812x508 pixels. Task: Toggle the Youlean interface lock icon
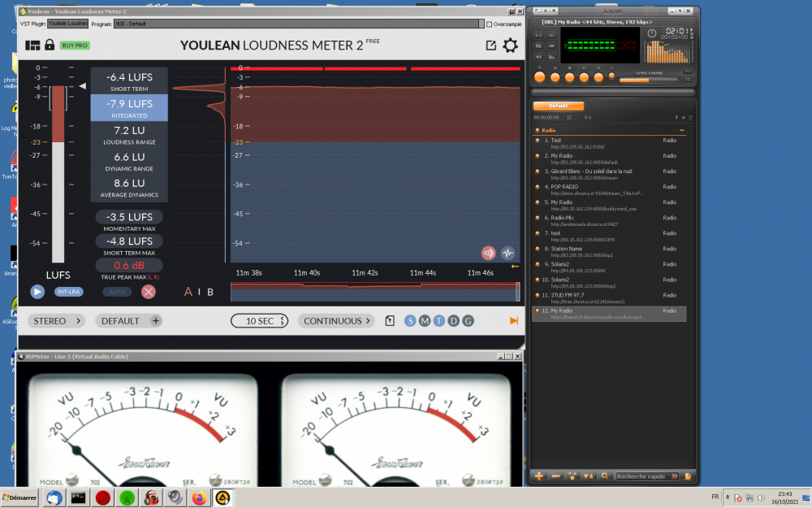click(50, 45)
